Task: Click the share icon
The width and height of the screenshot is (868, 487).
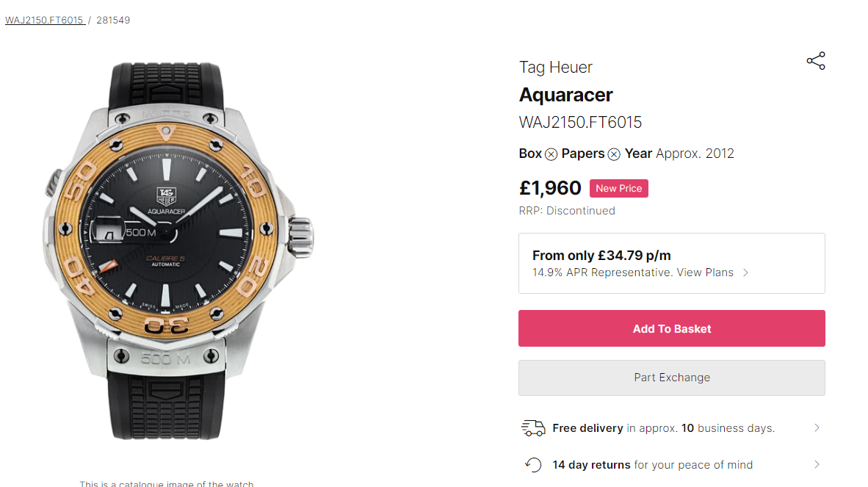Action: point(816,61)
